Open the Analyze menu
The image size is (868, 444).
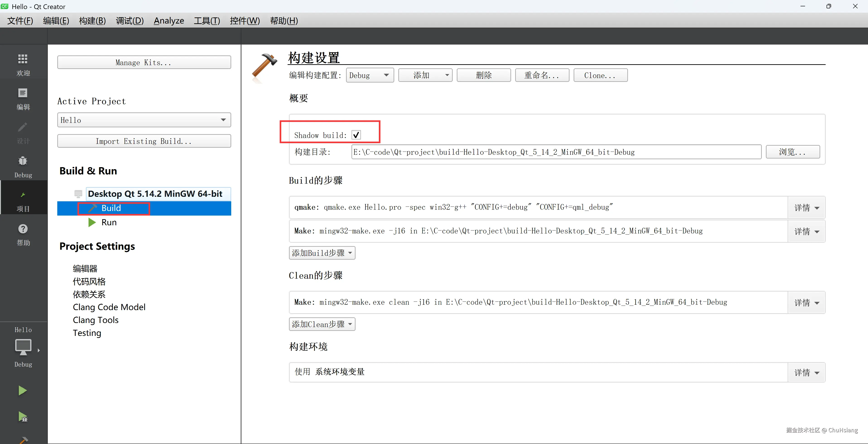pyautogui.click(x=169, y=21)
